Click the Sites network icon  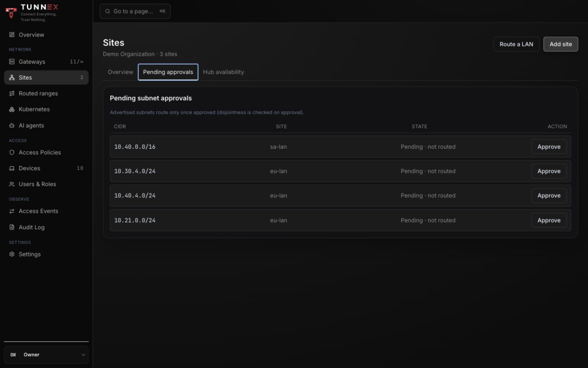pyautogui.click(x=12, y=78)
